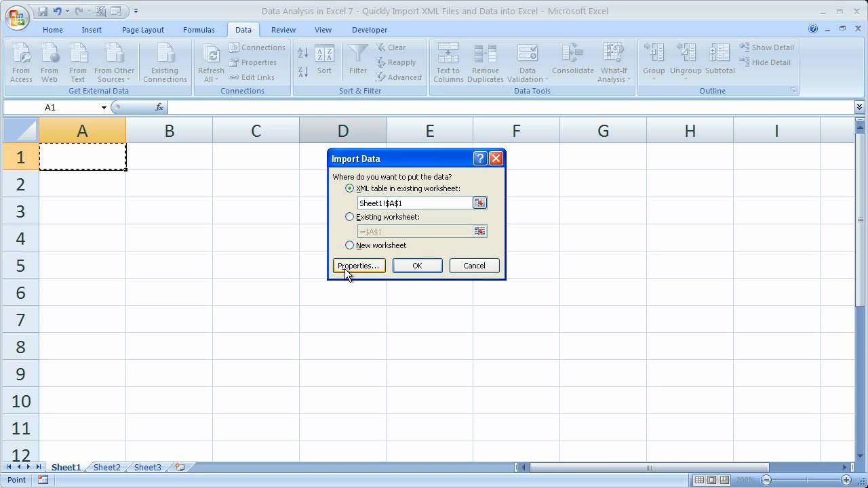This screenshot has width=868, height=488.
Task: Click Sort A to Z icon
Action: tap(303, 52)
